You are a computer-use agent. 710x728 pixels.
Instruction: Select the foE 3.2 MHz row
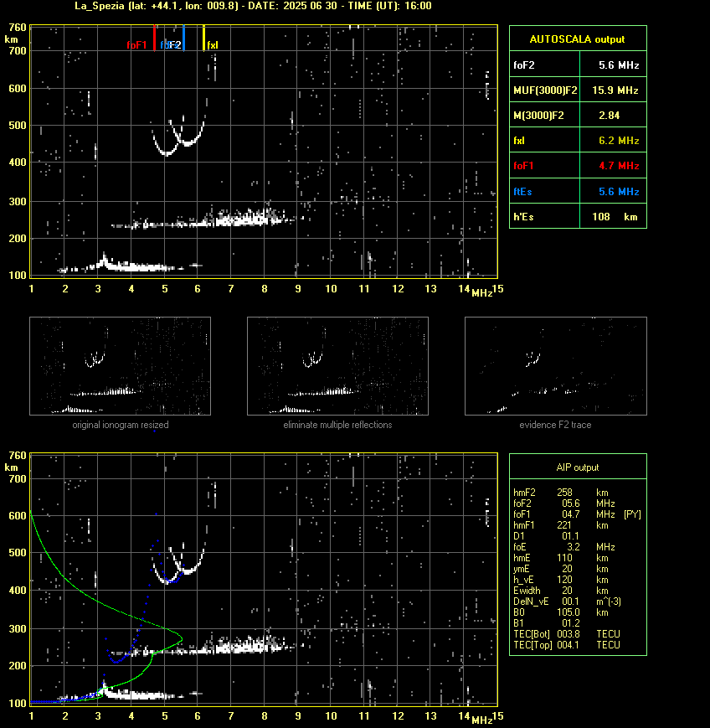(x=563, y=547)
